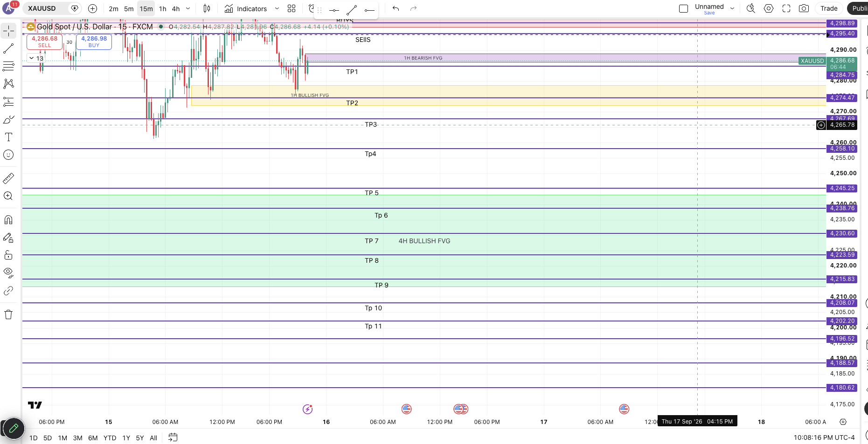Toggle hide all drawings eye icon
868x444 pixels.
[8, 273]
